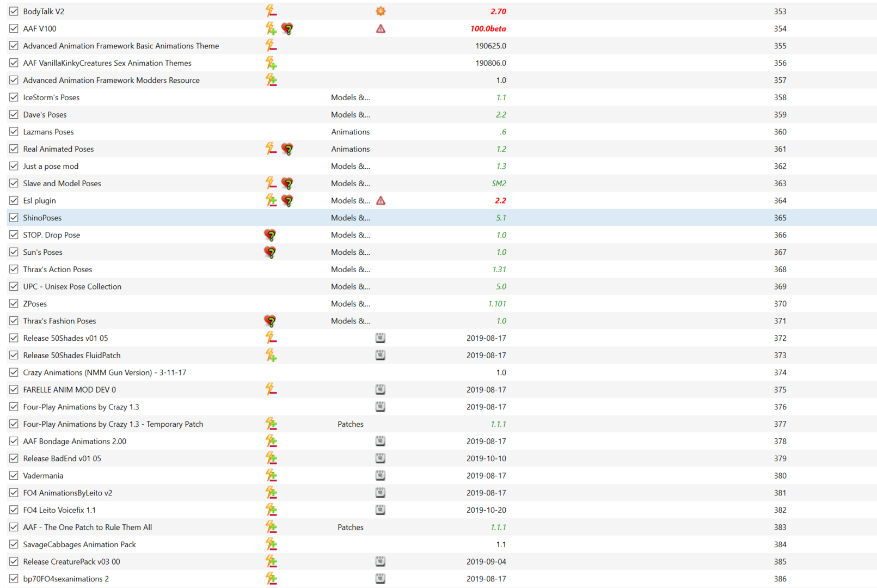This screenshot has width=877, height=588.
Task: Toggle the Just a pose mod checkbox
Action: coord(14,166)
